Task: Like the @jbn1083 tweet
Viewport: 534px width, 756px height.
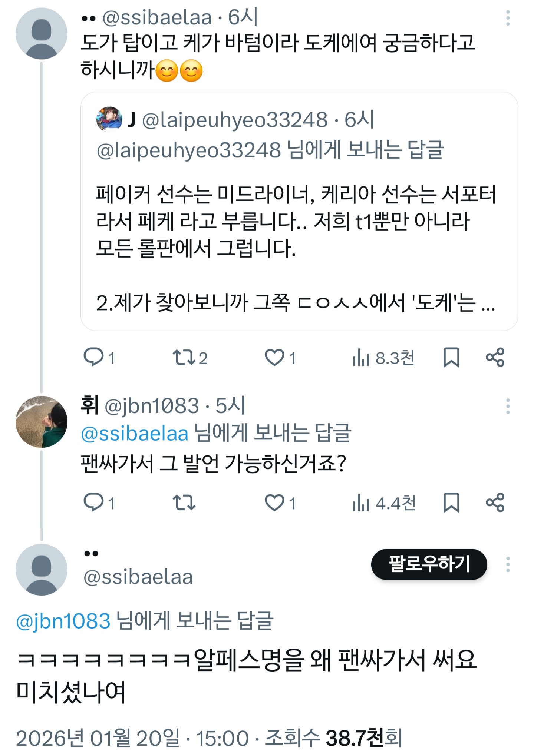Action: (274, 503)
